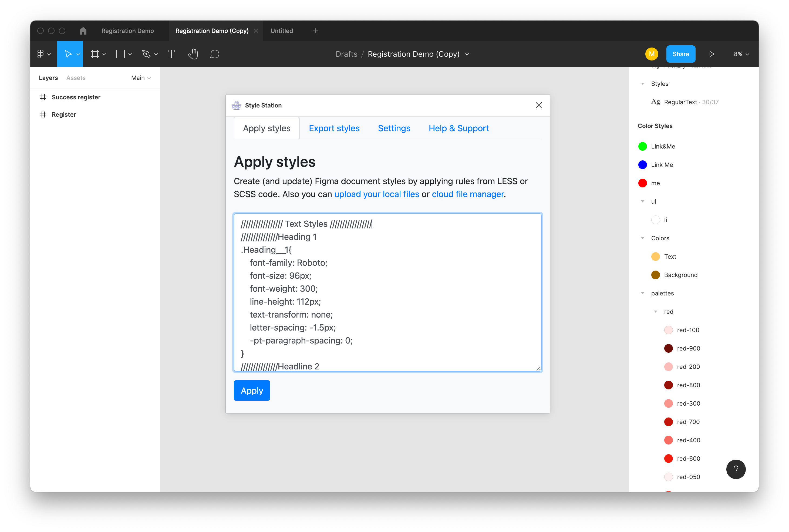Click the Home icon in tab bar

click(x=83, y=31)
